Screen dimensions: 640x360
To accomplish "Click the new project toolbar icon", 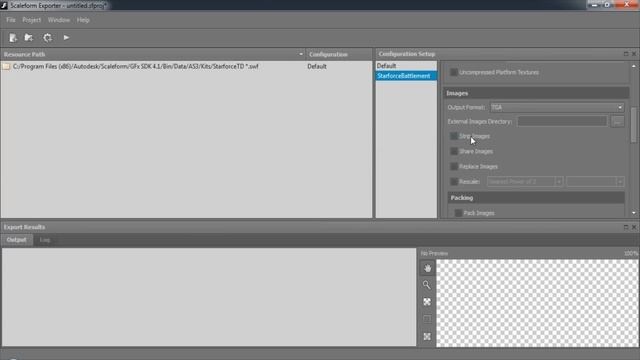I will 13,38.
